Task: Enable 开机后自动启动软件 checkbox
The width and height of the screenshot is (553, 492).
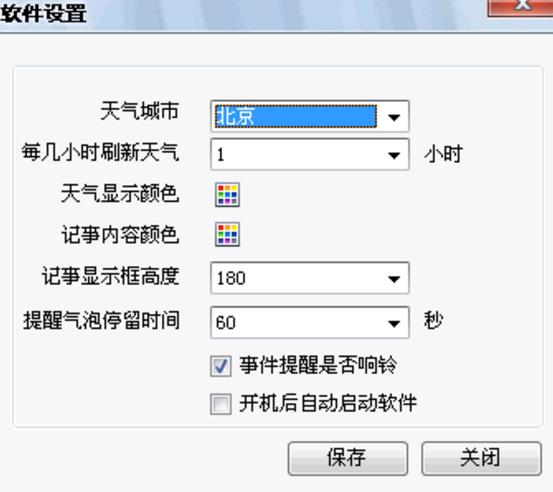Action: (221, 404)
